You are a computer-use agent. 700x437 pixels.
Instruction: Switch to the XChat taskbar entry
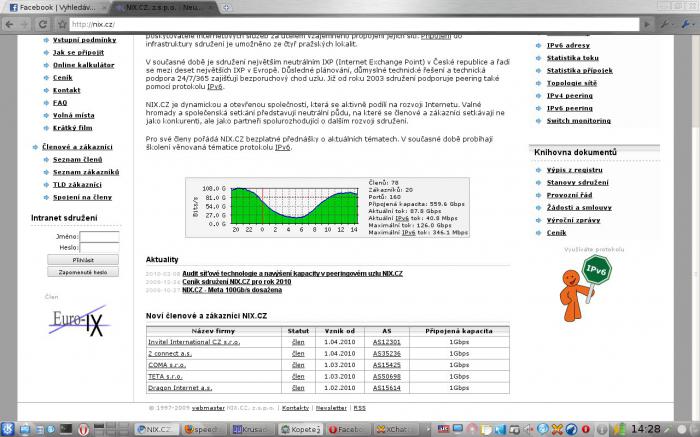396,429
